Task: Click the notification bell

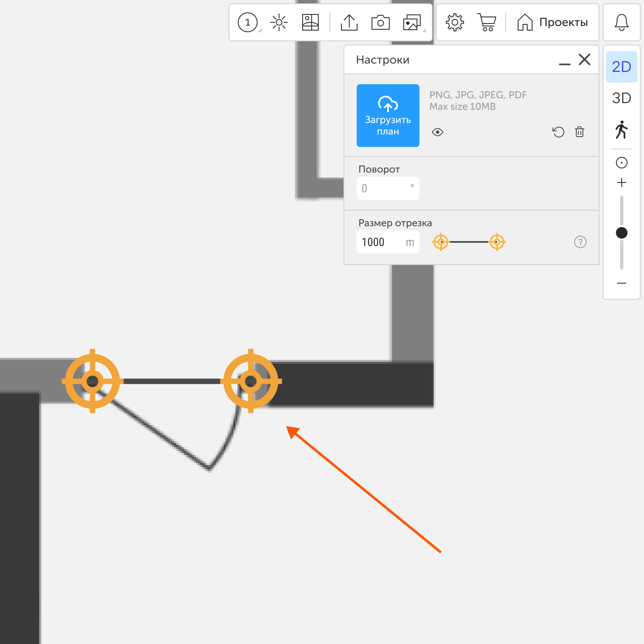Action: point(621,22)
